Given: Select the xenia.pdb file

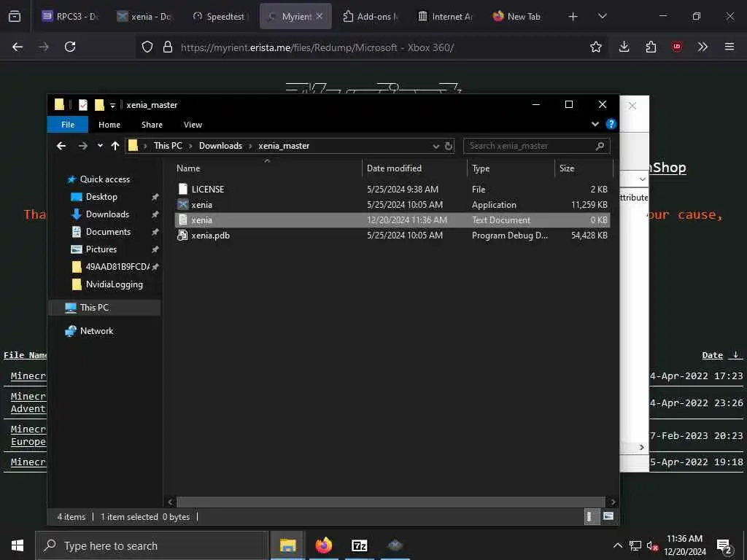Looking at the screenshot, I should pos(392,236).
